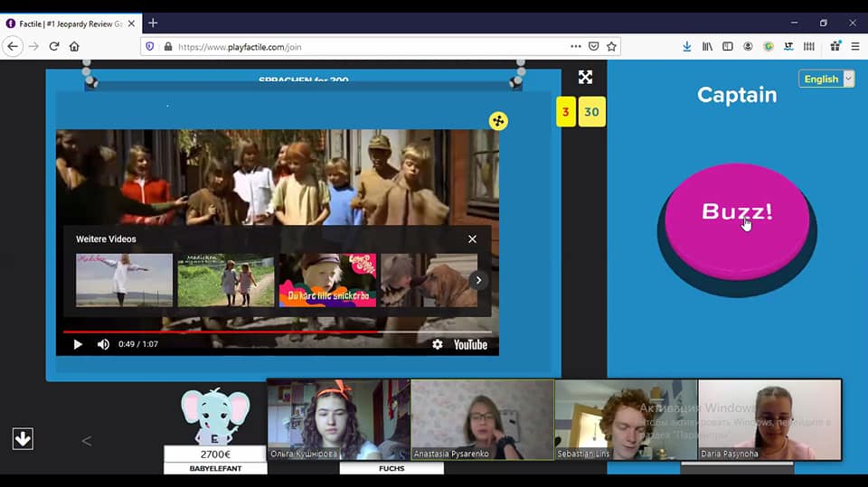Open the woman in white dress video thumbnail
Image resolution: width=868 pixels, height=487 pixels.
click(124, 280)
